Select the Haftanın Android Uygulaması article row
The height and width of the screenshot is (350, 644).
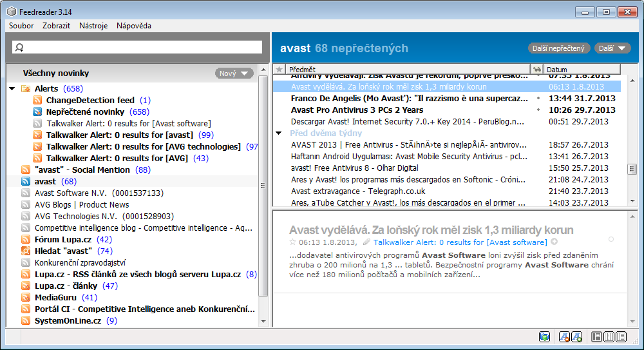click(x=409, y=156)
